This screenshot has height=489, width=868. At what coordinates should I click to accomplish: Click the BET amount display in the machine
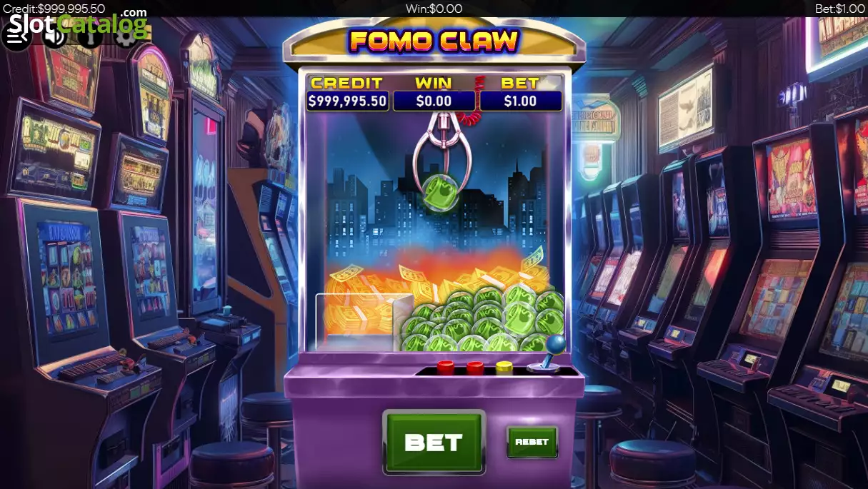click(520, 101)
